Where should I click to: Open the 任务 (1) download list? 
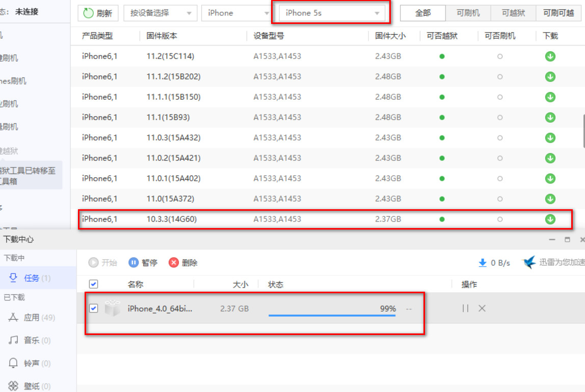pyautogui.click(x=38, y=278)
